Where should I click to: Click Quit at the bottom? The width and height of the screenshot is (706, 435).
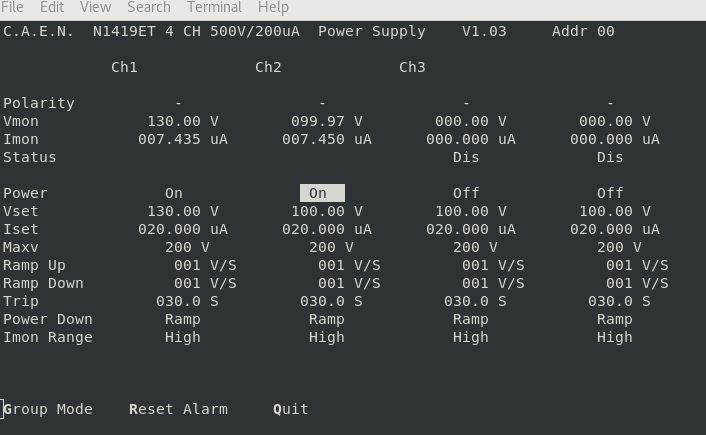point(290,409)
